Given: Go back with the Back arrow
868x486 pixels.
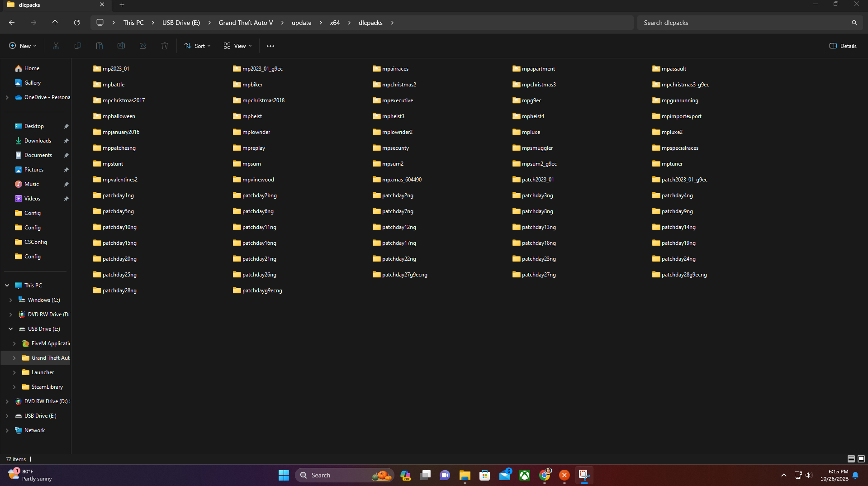Looking at the screenshot, I should tap(12, 23).
